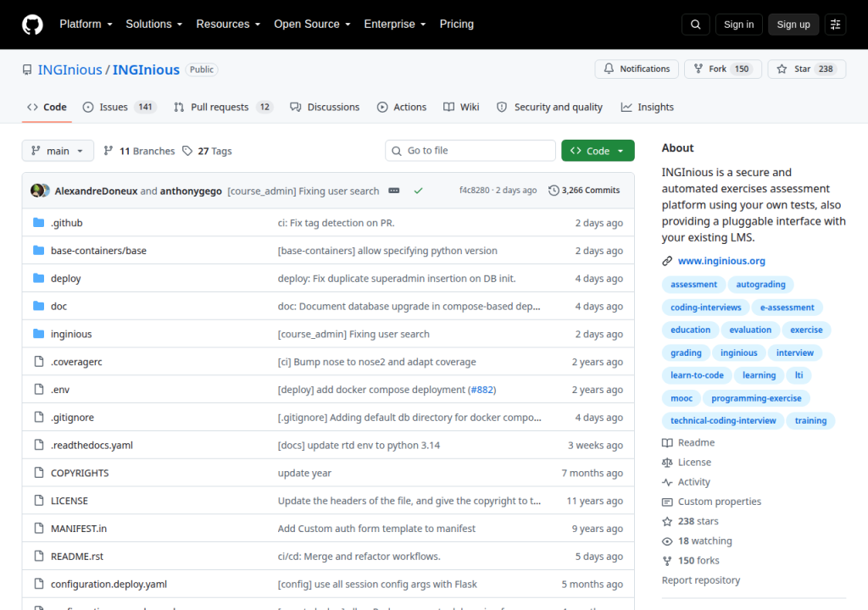The image size is (868, 610).
Task: Expand the Platform menu
Action: click(x=86, y=25)
